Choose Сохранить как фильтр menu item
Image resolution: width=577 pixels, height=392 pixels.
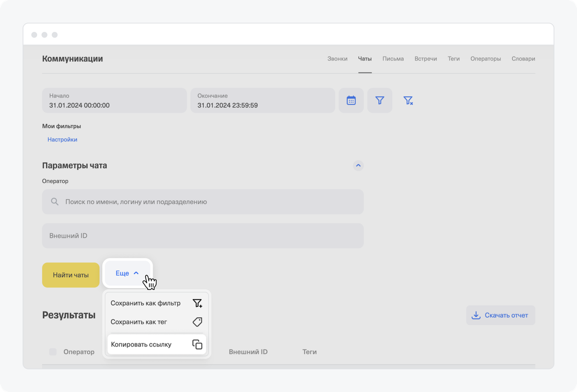(x=157, y=303)
